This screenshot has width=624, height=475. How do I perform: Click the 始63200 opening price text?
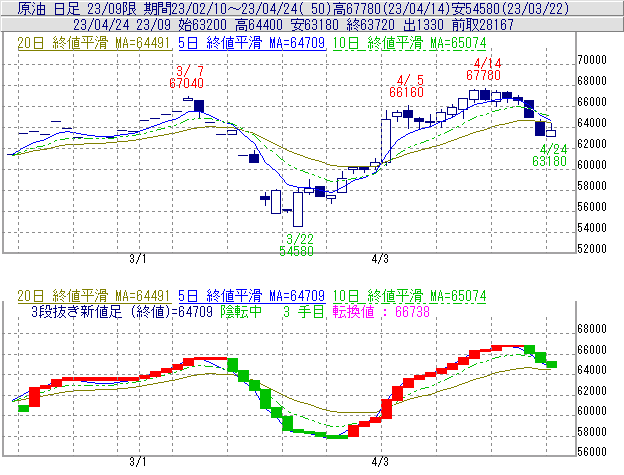pyautogui.click(x=203, y=25)
